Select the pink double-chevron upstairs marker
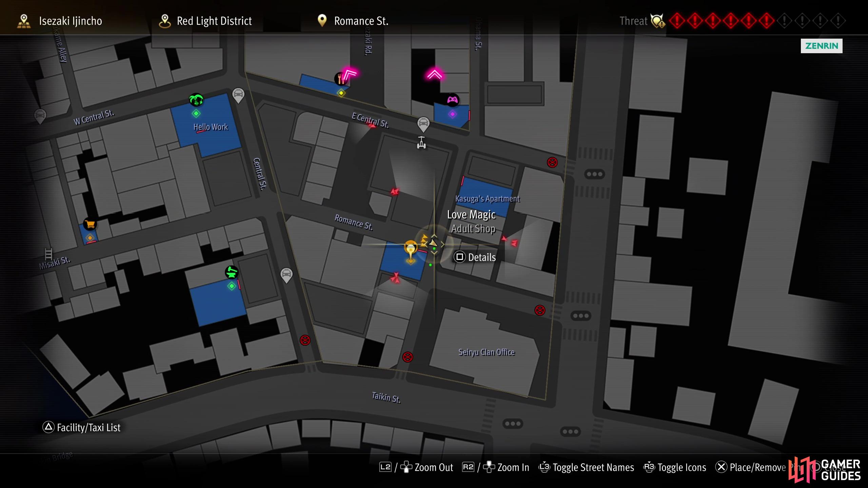 pyautogui.click(x=435, y=74)
